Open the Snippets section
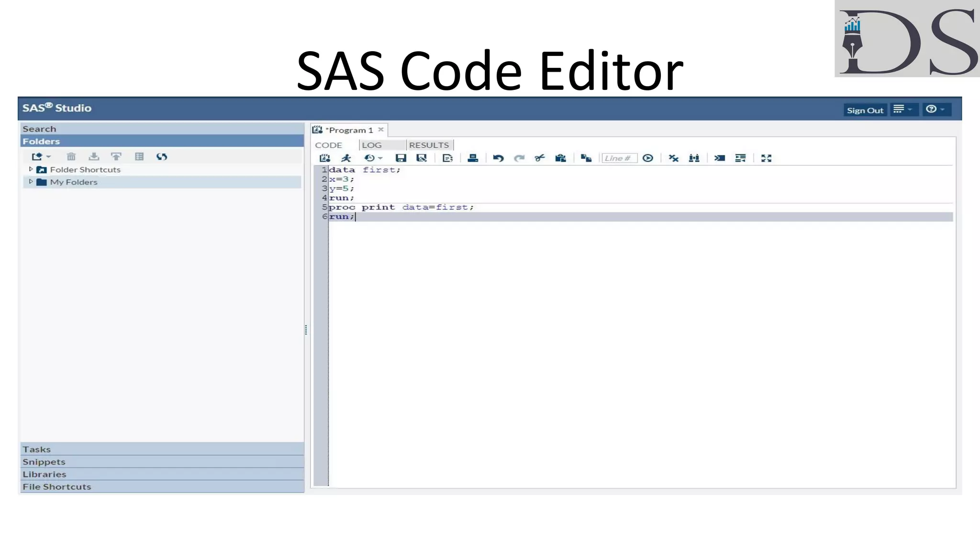This screenshot has height=551, width=980. click(x=44, y=462)
